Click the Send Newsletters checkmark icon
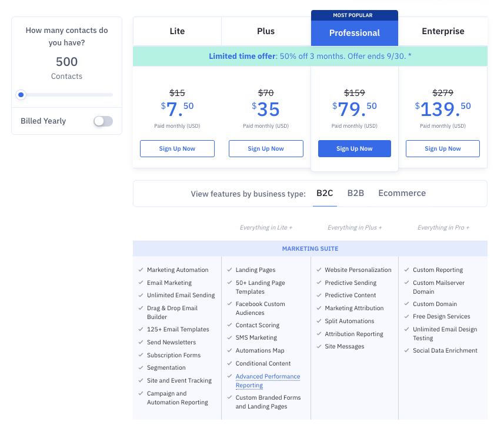This screenshot has width=504, height=425. click(141, 342)
